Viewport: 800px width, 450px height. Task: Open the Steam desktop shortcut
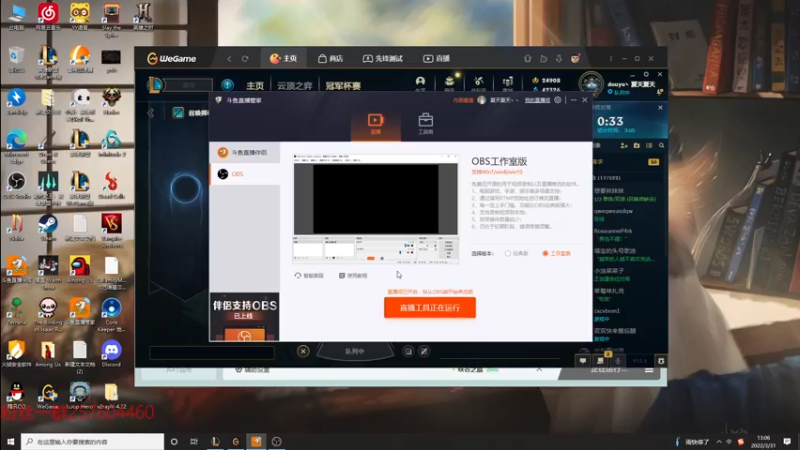tap(48, 228)
